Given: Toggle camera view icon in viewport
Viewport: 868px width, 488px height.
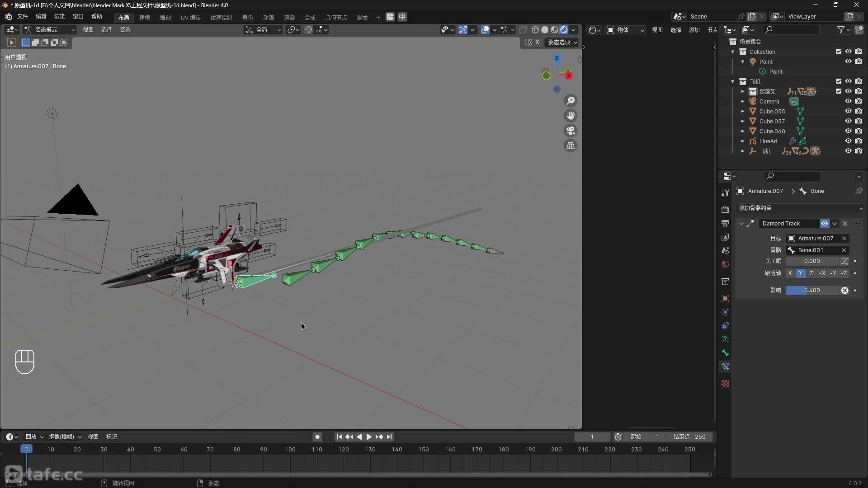Looking at the screenshot, I should tap(571, 131).
